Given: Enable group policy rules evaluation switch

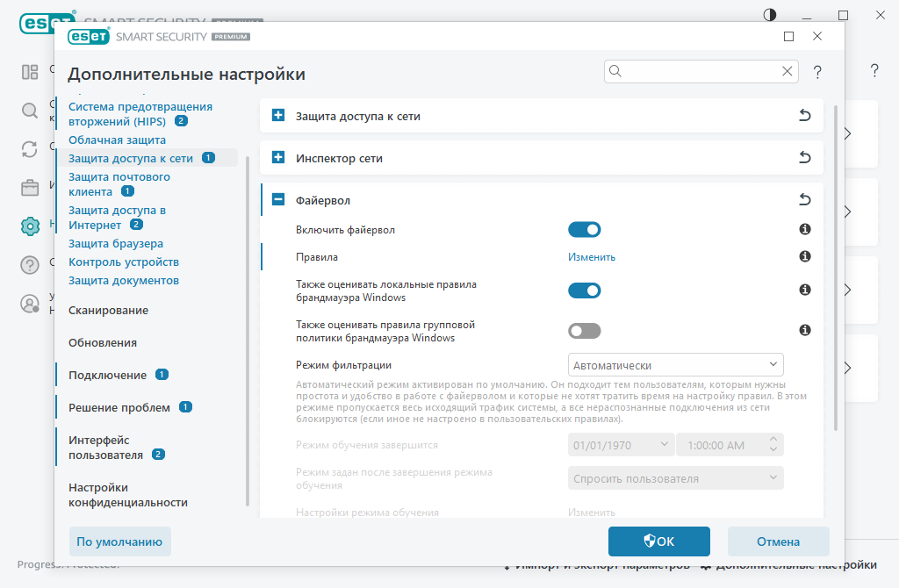Looking at the screenshot, I should pyautogui.click(x=584, y=331).
